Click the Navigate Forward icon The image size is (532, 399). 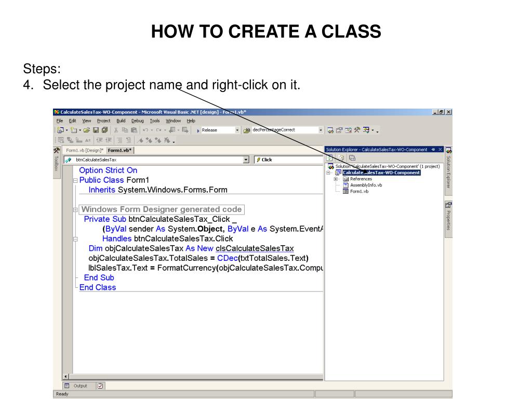point(185,130)
